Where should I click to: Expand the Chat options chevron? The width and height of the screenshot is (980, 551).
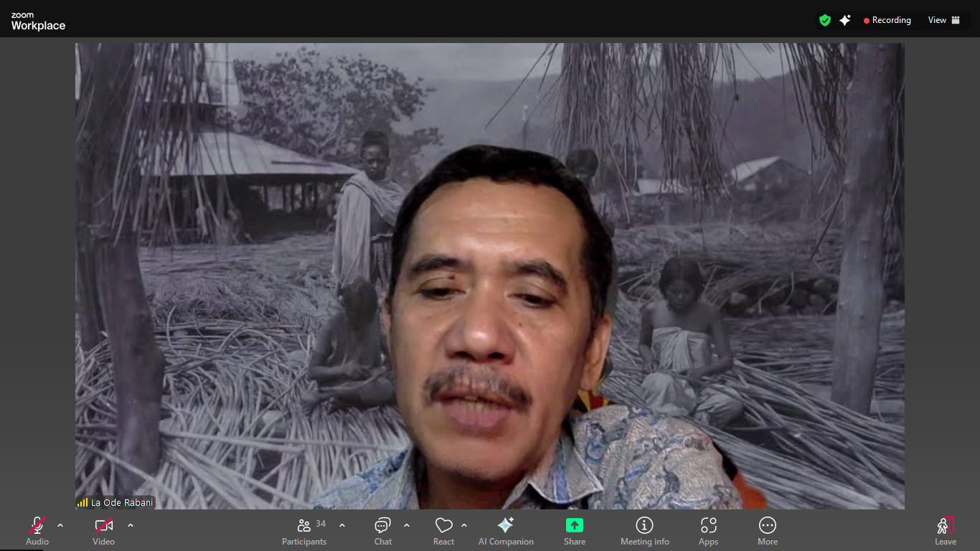(x=407, y=524)
